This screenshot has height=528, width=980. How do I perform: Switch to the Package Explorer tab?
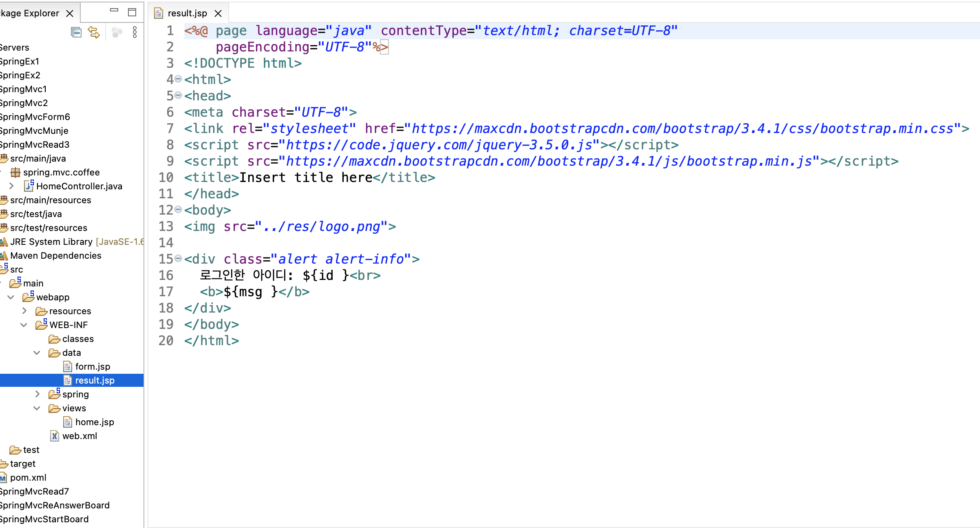[29, 13]
